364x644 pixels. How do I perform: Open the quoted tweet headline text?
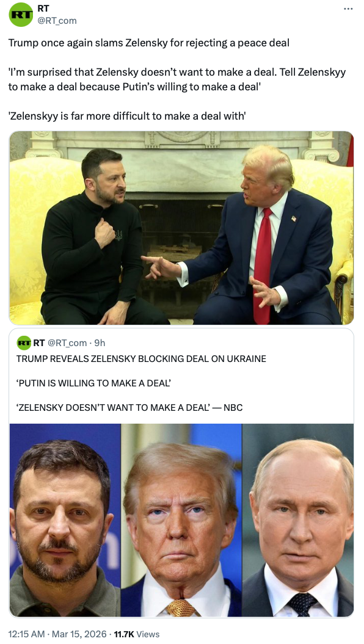pos(141,358)
